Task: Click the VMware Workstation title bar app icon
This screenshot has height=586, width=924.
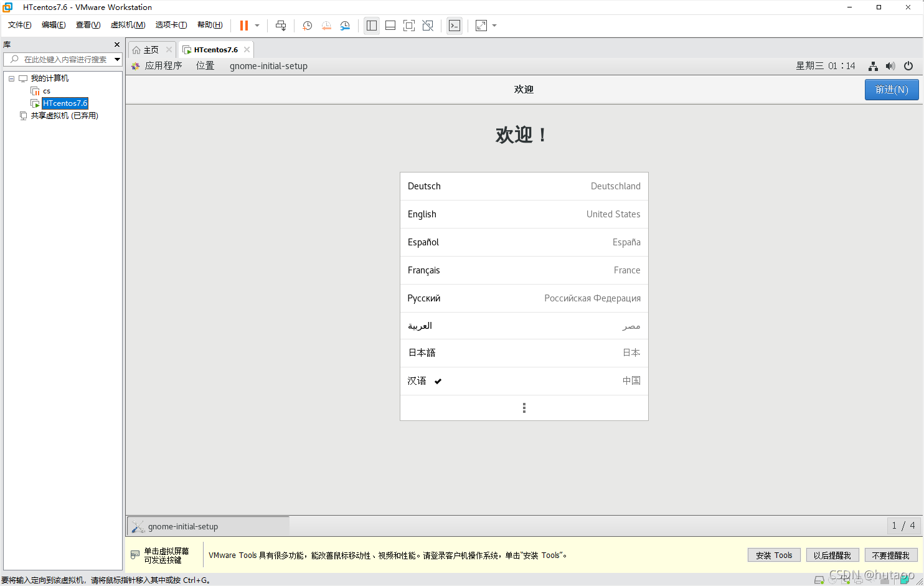Action: coord(7,7)
